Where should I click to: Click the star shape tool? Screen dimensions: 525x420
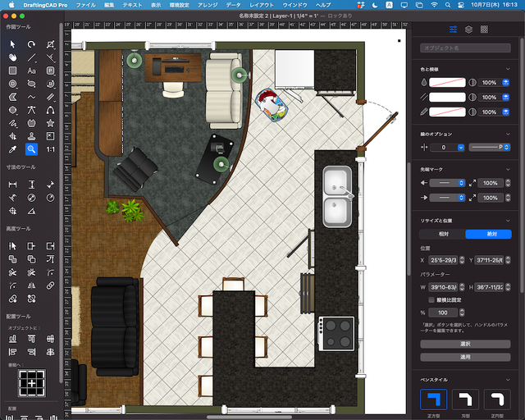point(51,123)
